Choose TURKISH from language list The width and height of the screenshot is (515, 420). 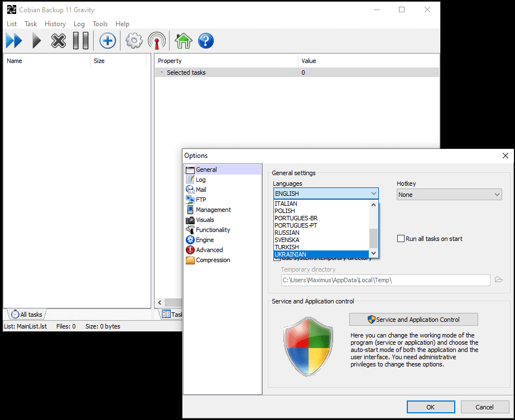click(x=321, y=247)
